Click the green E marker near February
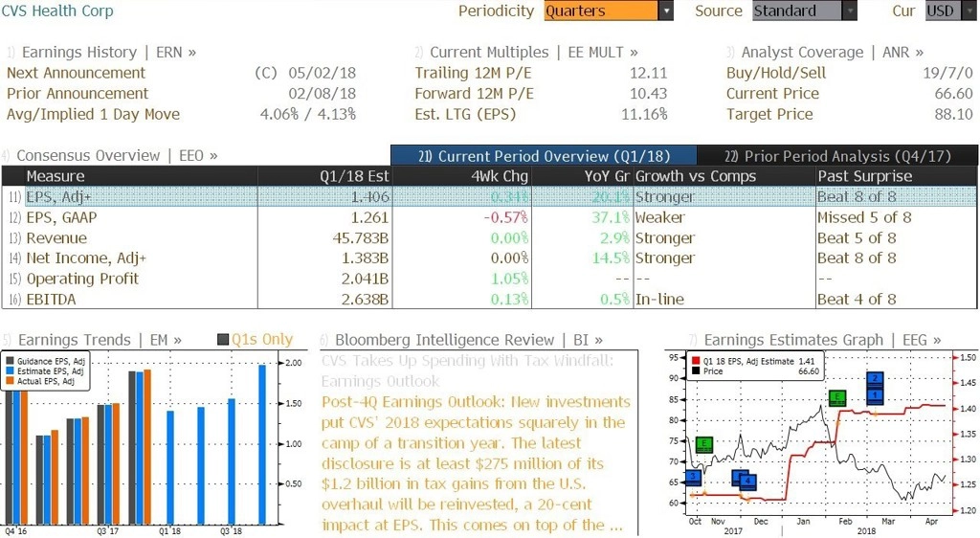This screenshot has width=980, height=538. pyautogui.click(x=836, y=397)
